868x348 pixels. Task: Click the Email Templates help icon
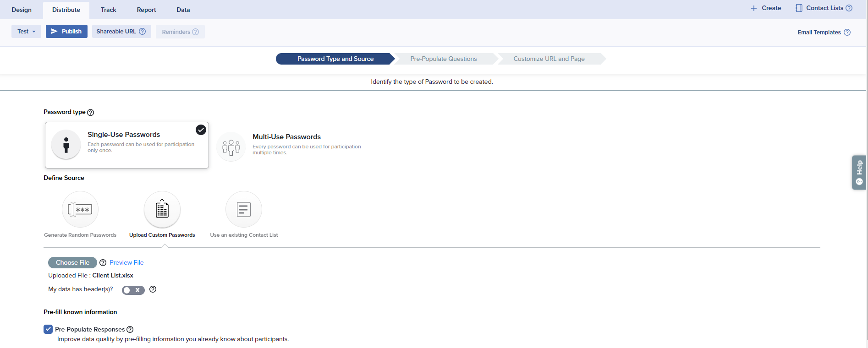(x=847, y=33)
